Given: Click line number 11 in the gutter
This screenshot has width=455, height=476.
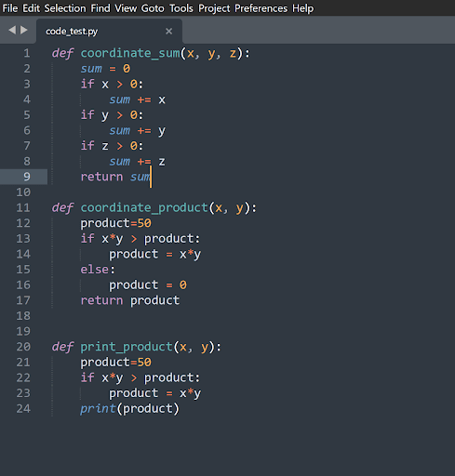Looking at the screenshot, I should click(x=23, y=207).
